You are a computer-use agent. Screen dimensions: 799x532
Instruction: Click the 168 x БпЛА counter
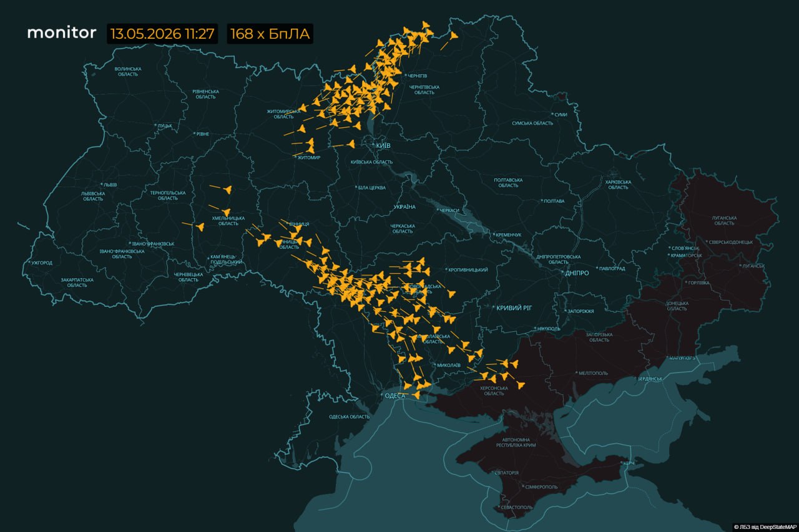(270, 34)
